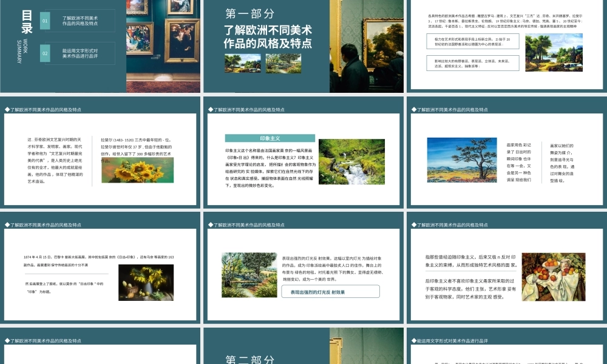Select the 01 number box in 目录 slide
Viewport: 607px width, 364px height.
pos(45,21)
